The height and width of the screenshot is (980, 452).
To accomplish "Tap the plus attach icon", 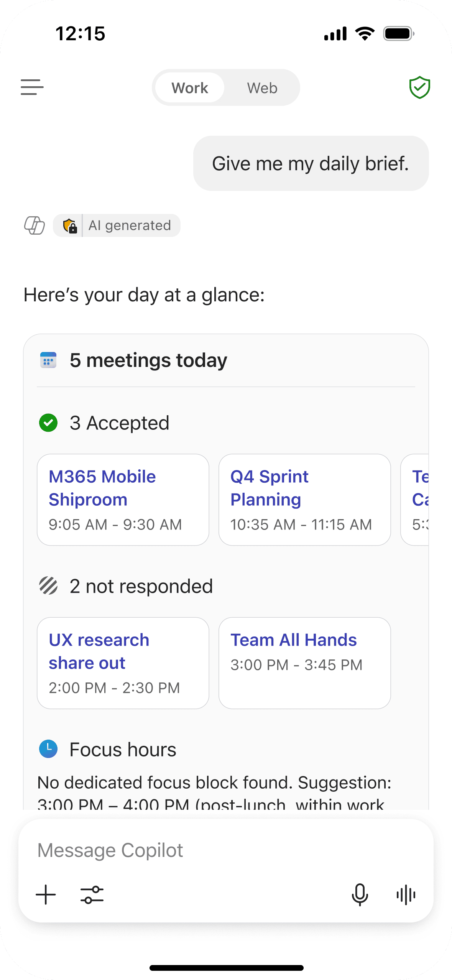I will (x=46, y=894).
